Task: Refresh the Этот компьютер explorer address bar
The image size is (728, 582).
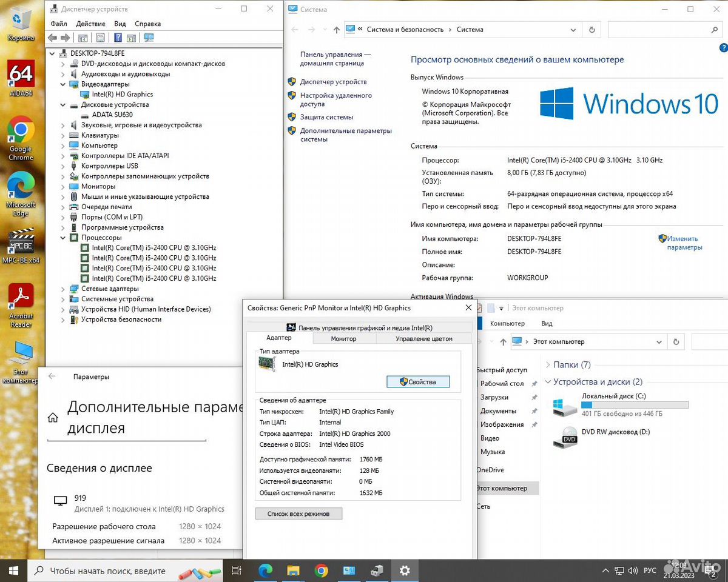Action: pos(676,342)
